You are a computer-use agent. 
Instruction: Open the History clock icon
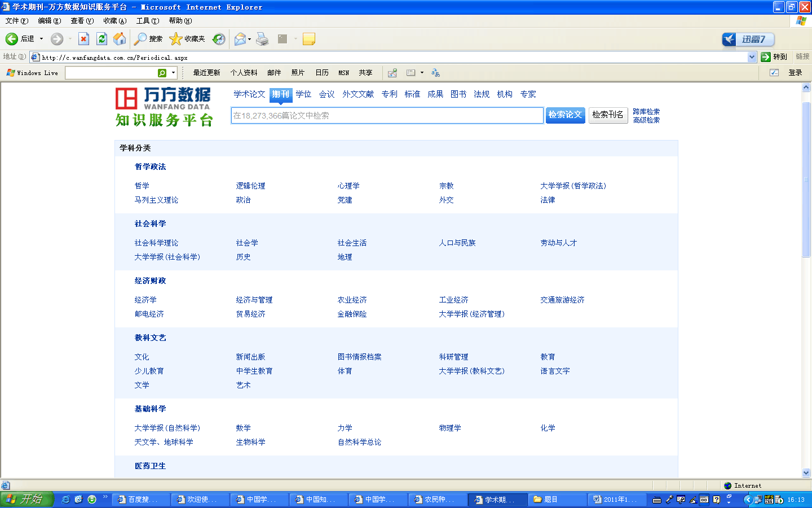(219, 39)
